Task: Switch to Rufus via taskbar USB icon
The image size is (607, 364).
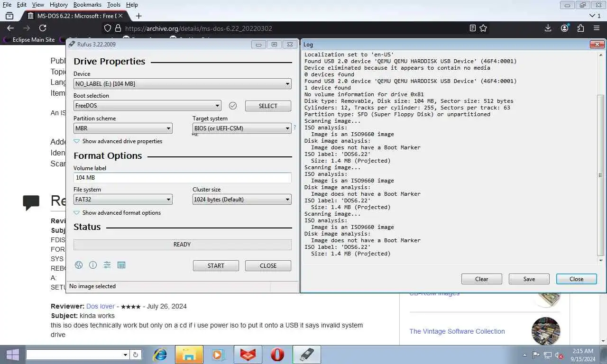Action: click(x=307, y=355)
